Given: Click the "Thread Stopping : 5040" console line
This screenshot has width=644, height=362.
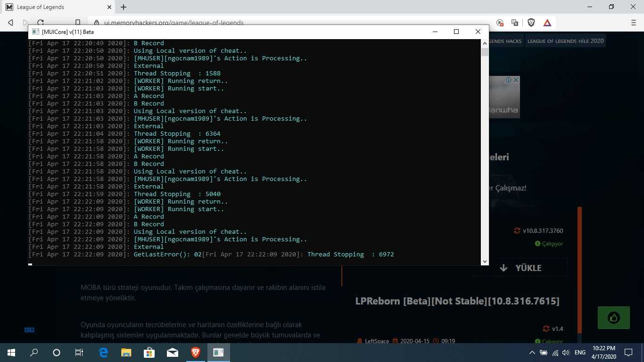Looking at the screenshot, I should (177, 194).
